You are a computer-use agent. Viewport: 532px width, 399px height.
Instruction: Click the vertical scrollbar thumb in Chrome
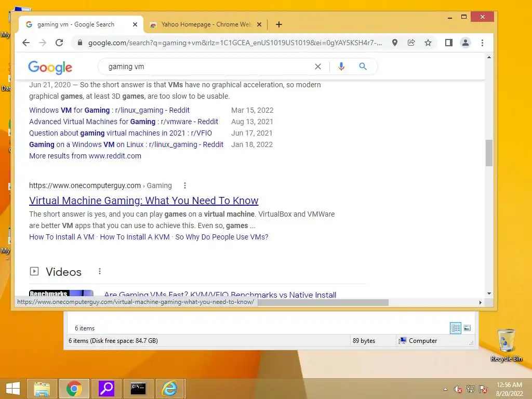pyautogui.click(x=489, y=153)
